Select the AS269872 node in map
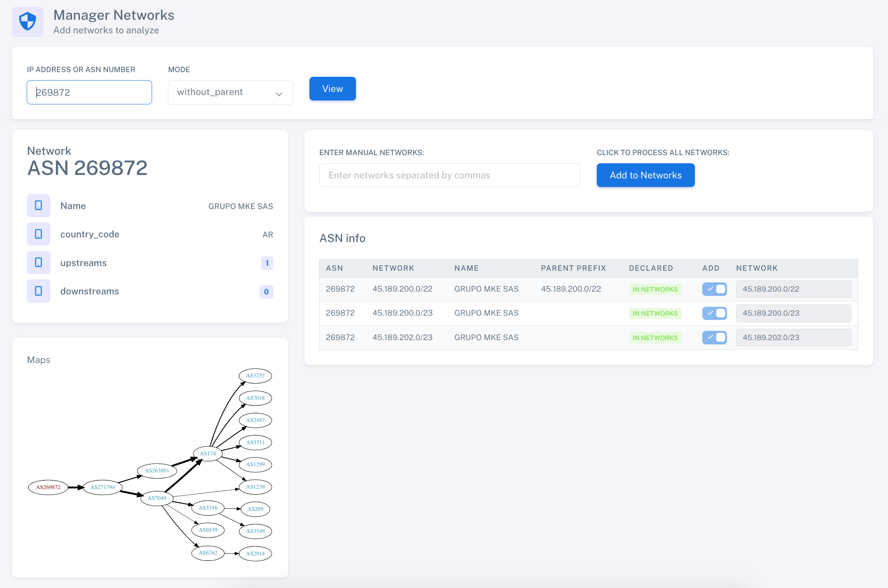The height and width of the screenshot is (588, 888). [x=48, y=487]
